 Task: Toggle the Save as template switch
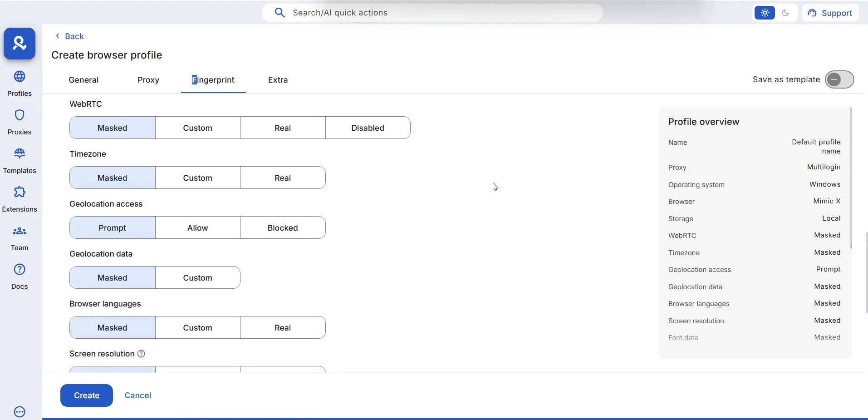(x=839, y=79)
